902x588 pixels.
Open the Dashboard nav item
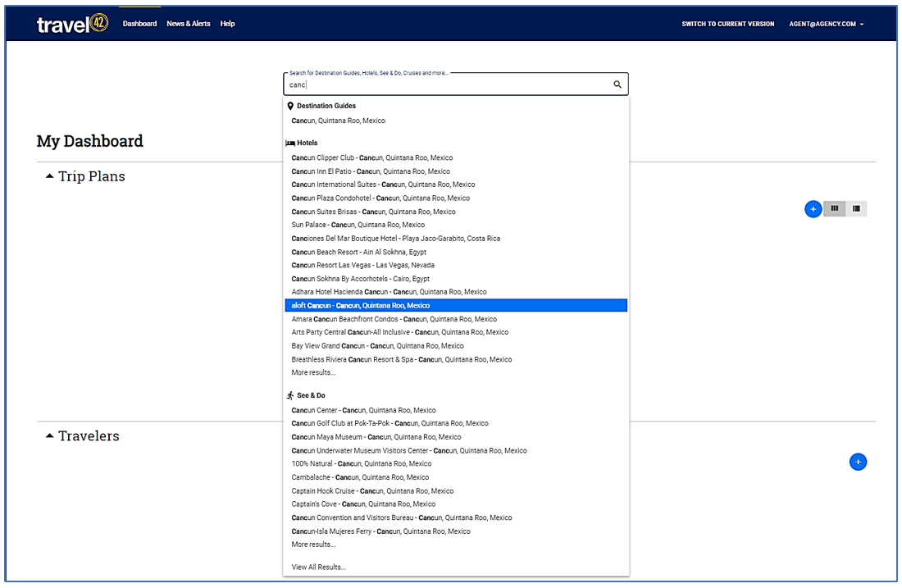click(x=139, y=24)
